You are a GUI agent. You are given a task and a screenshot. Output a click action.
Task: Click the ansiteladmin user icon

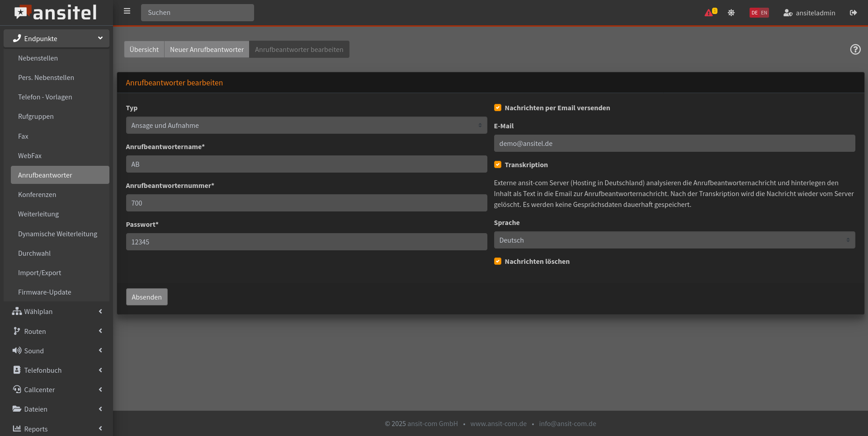tap(788, 13)
